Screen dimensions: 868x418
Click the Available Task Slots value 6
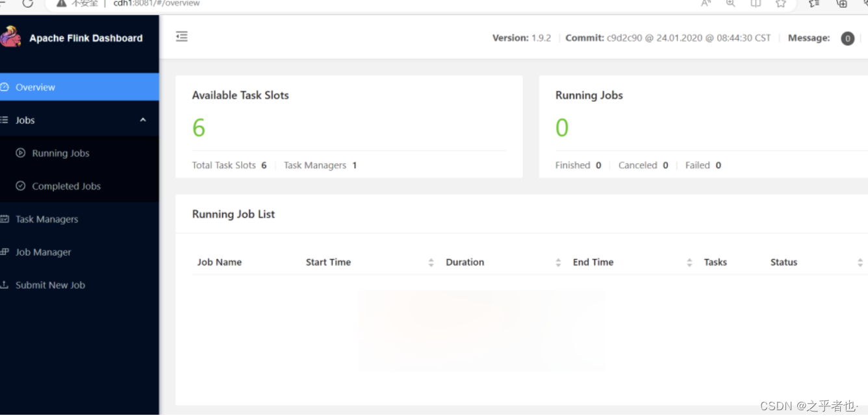pyautogui.click(x=199, y=128)
